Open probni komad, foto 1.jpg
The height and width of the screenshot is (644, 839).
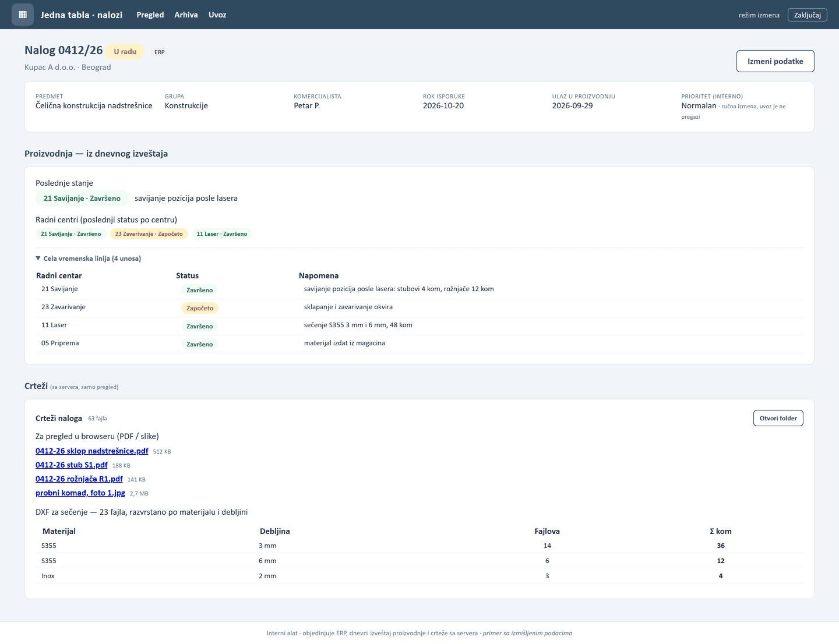point(80,493)
